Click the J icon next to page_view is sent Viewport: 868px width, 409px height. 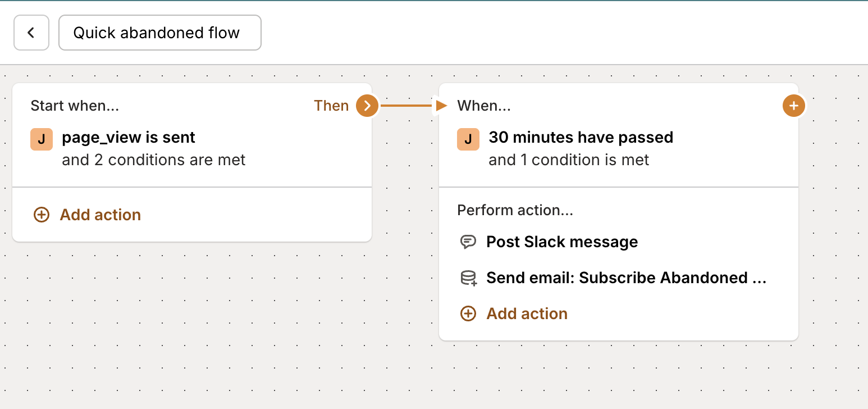pyautogui.click(x=41, y=139)
